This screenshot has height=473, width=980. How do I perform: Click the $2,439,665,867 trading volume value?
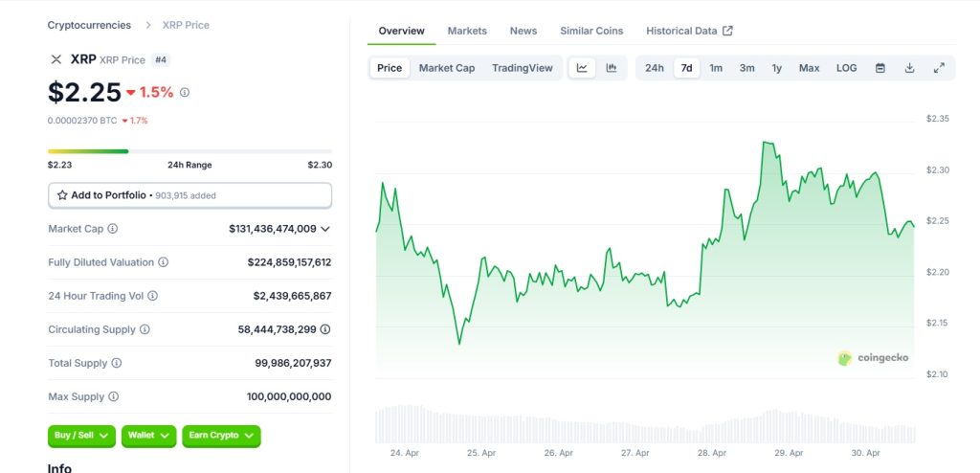(x=293, y=296)
